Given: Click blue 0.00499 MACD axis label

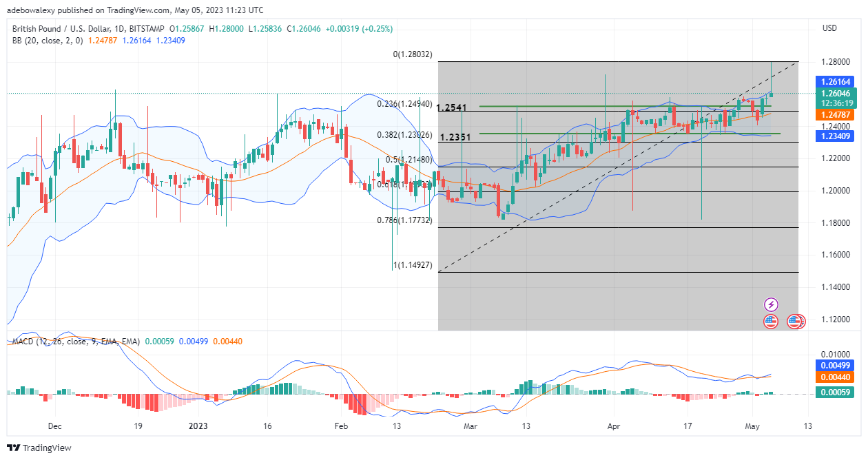Looking at the screenshot, I should click(836, 365).
